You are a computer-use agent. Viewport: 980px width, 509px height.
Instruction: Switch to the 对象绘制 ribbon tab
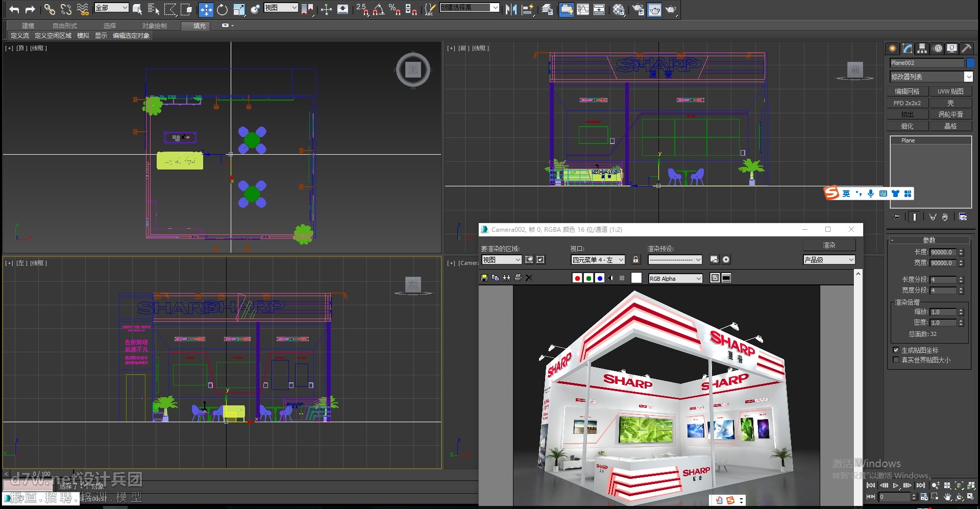pyautogui.click(x=155, y=26)
